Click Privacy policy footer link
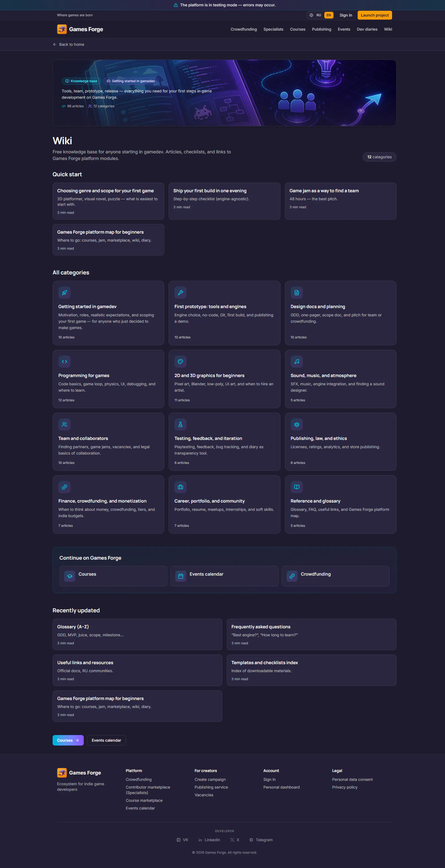Image resolution: width=445 pixels, height=868 pixels. pyautogui.click(x=345, y=787)
